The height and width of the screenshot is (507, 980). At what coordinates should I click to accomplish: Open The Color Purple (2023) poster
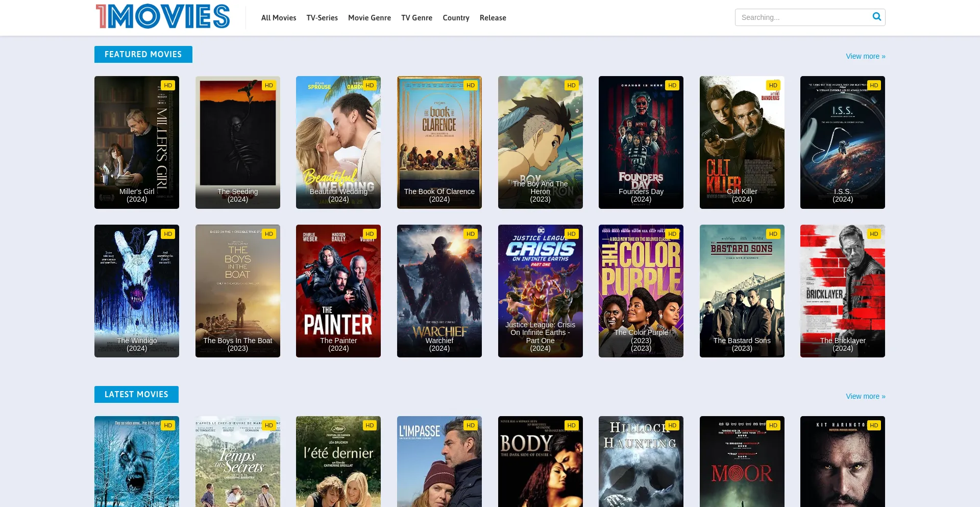tap(641, 291)
